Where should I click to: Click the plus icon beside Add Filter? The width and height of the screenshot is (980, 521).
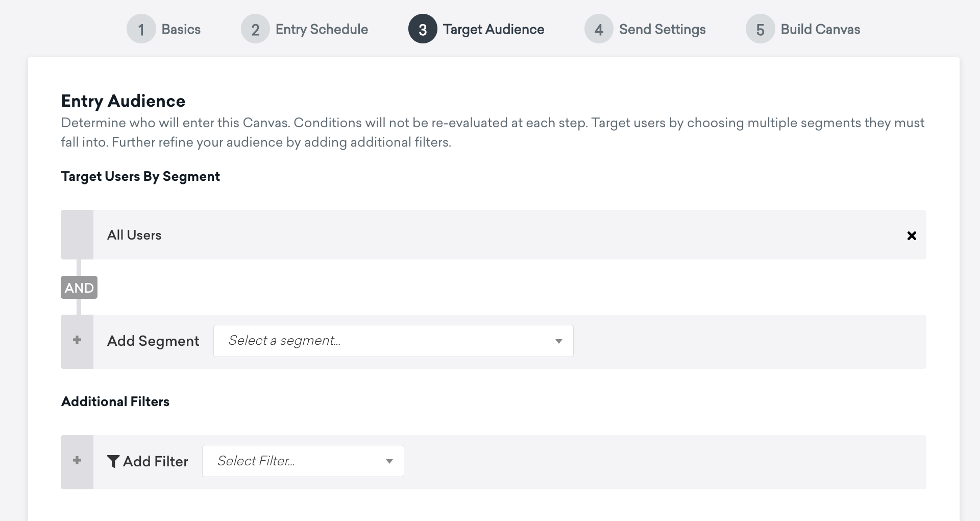pos(77,461)
